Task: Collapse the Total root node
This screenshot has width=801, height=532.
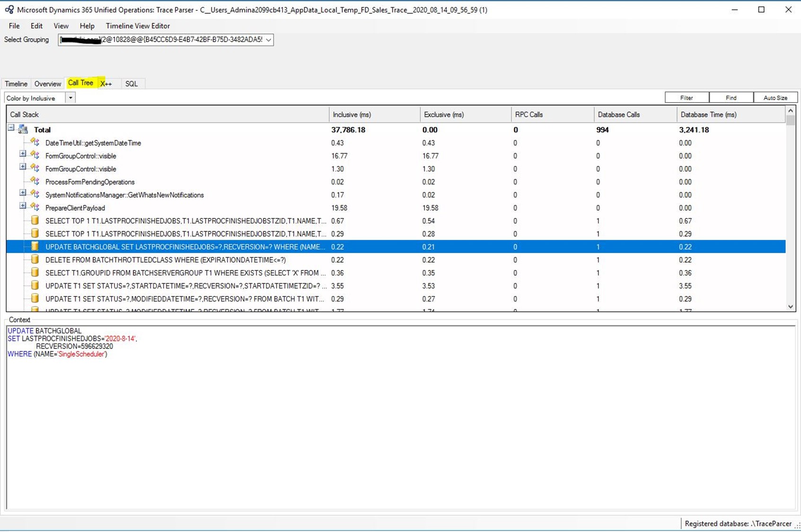Action: point(11,128)
